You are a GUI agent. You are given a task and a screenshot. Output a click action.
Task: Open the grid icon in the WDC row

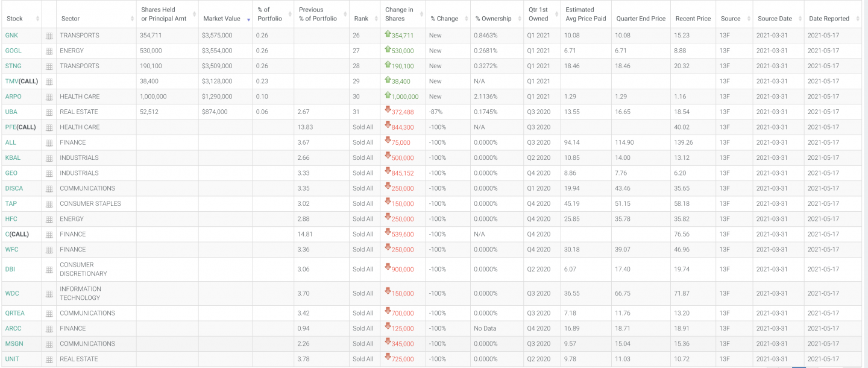(x=49, y=294)
